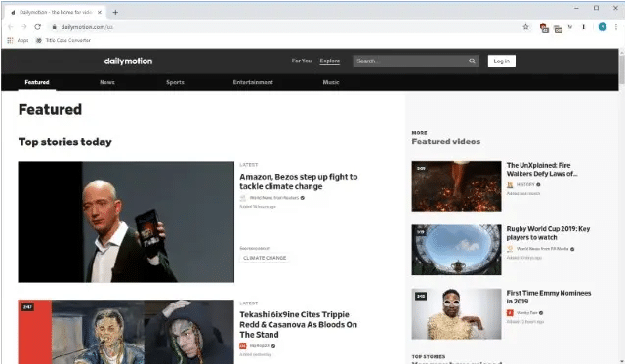Open the Tekashi 6ix9ine video thumbnail
The width and height of the screenshot is (625, 364).
[x=126, y=332]
